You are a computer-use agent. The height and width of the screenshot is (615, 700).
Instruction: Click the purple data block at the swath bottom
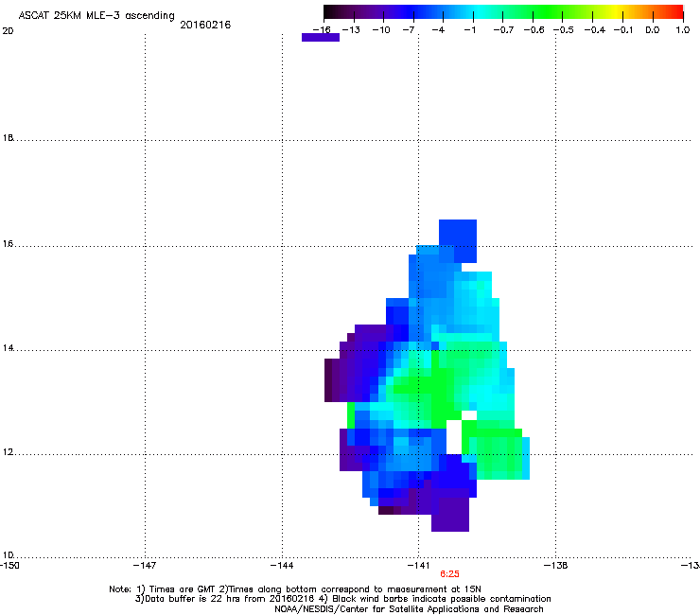click(x=450, y=515)
